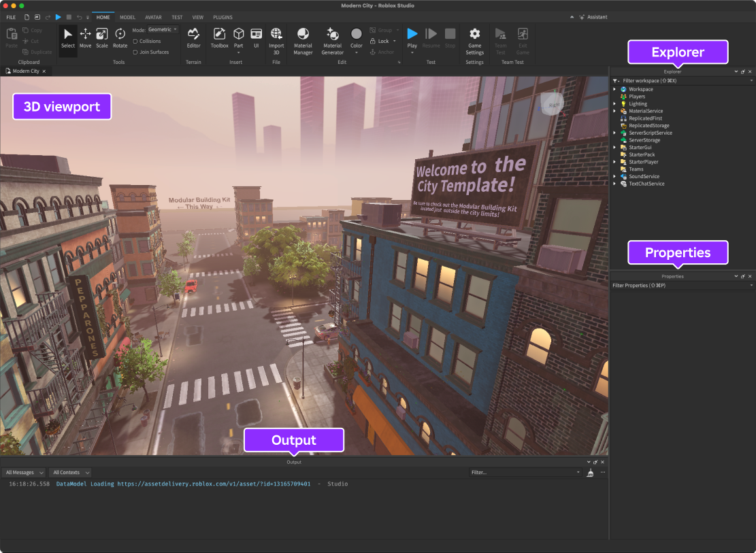Screen dimensions: 756x553
Task: Open the Material Generator
Action: (x=333, y=41)
